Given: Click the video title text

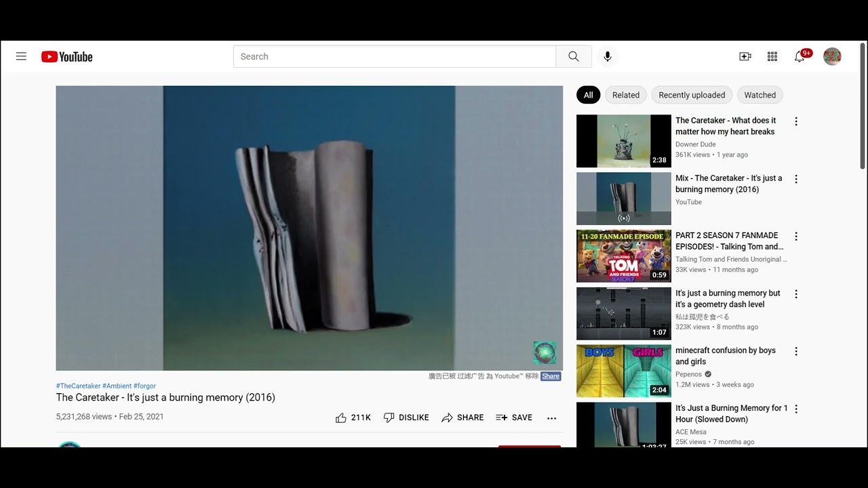Looking at the screenshot, I should 165,398.
